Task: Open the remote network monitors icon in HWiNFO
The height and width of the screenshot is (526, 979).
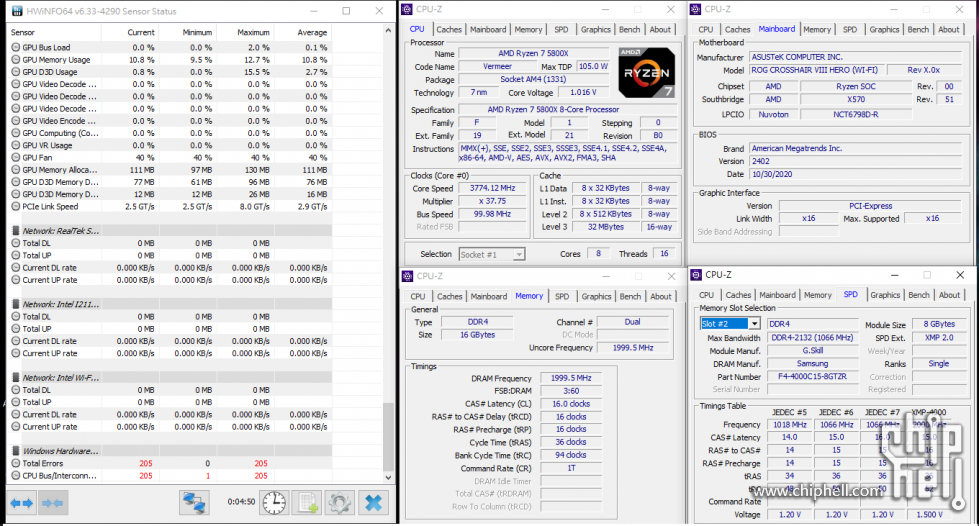Action: click(194, 503)
